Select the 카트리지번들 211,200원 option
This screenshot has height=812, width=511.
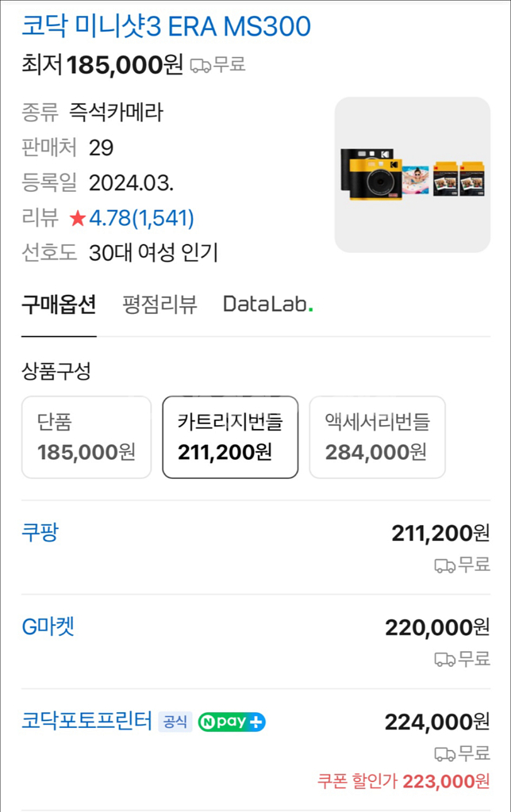[230, 437]
